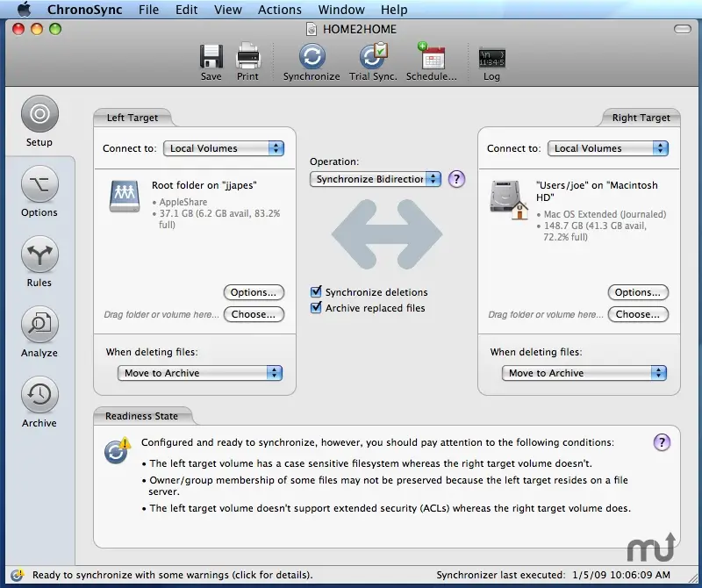
Task: Click right 'Drag folder or volume here...' area
Action: coord(546,315)
